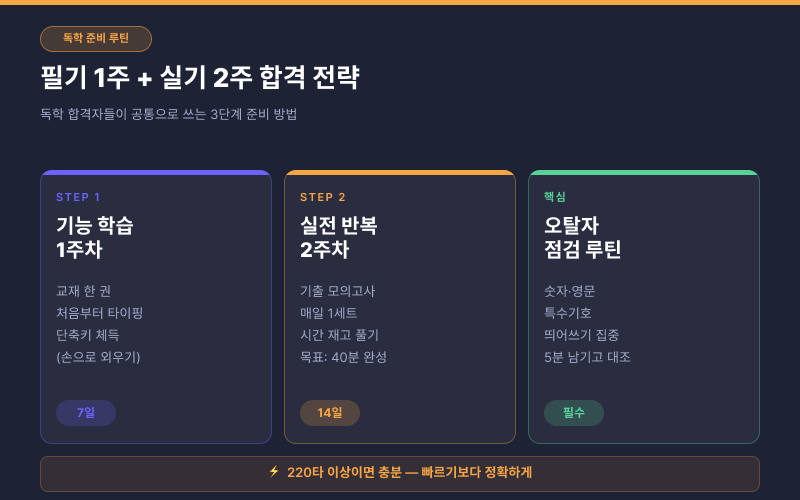The width and height of the screenshot is (800, 500).
Task: Click the 5분 남기고 대조 line
Action: (587, 357)
